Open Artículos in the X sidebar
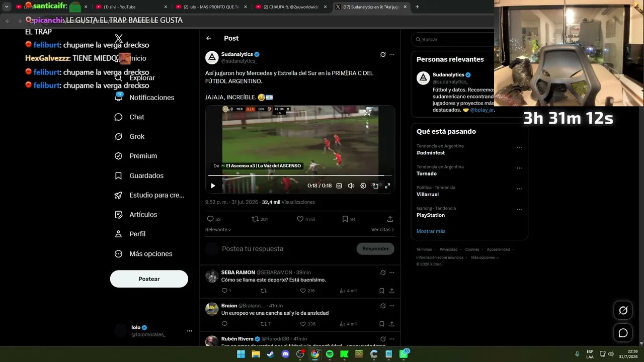This screenshot has width=644, height=362. point(136,215)
